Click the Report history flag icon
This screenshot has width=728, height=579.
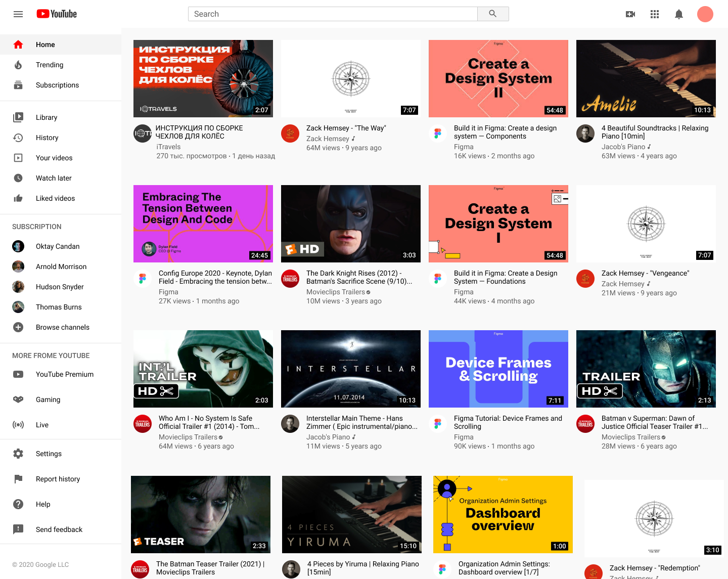[18, 479]
